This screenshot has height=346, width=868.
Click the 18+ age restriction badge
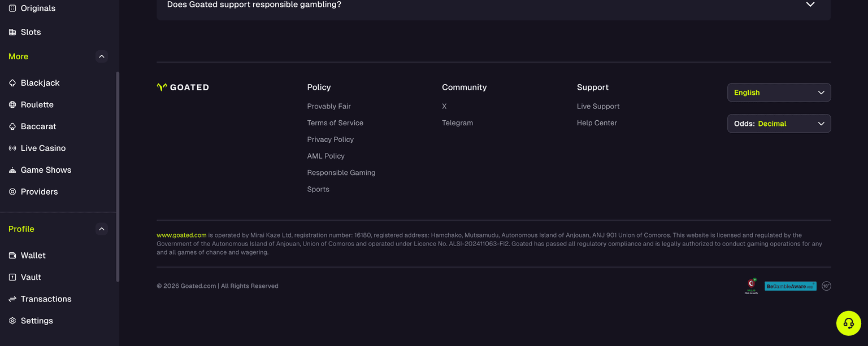point(826,286)
